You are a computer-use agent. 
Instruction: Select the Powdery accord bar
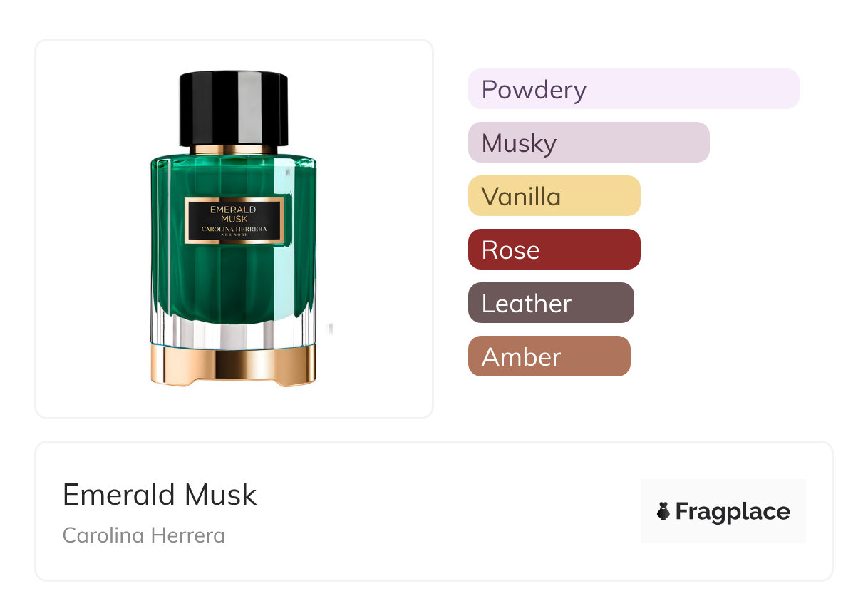tap(634, 89)
